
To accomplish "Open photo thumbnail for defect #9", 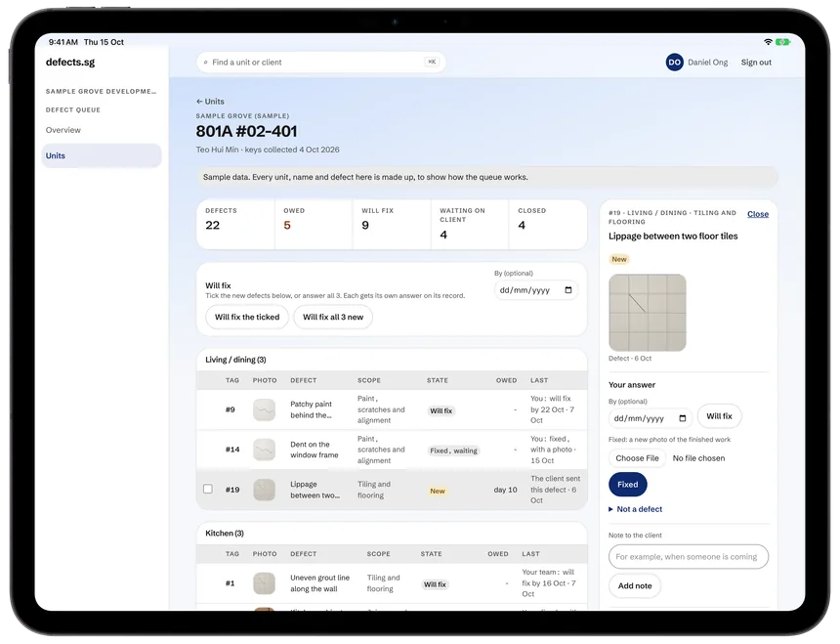I will [x=264, y=409].
